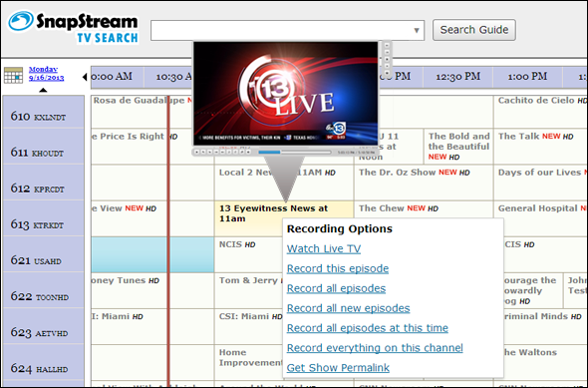Open the calendar date picker icon
This screenshot has height=388, width=588.
tap(13, 76)
